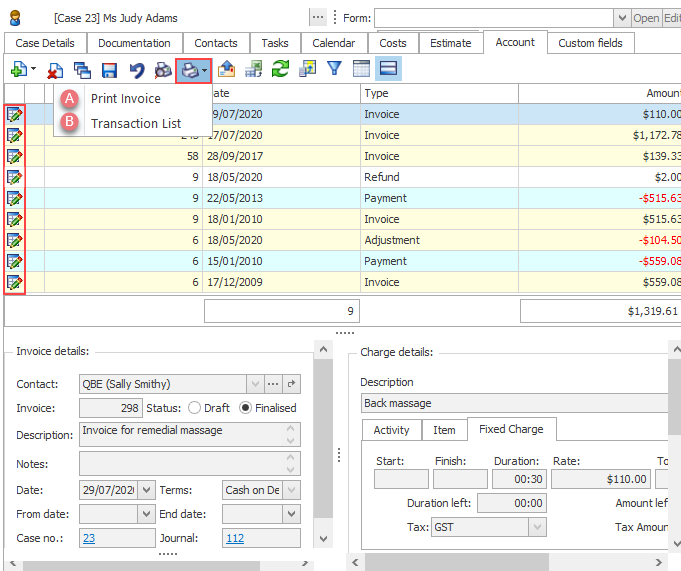Open the edit icon for the 22/05/2013 payment
Image resolution: width=681 pixels, height=571 pixels.
point(15,198)
